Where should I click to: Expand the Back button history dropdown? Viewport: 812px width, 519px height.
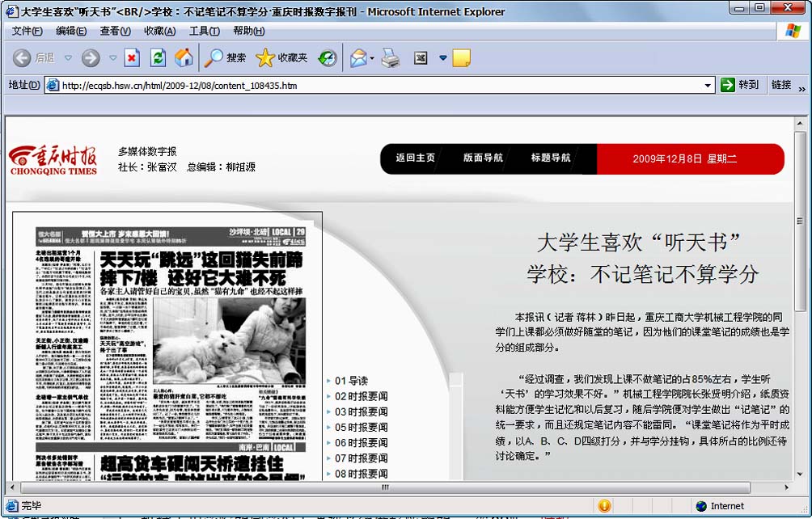pos(68,58)
